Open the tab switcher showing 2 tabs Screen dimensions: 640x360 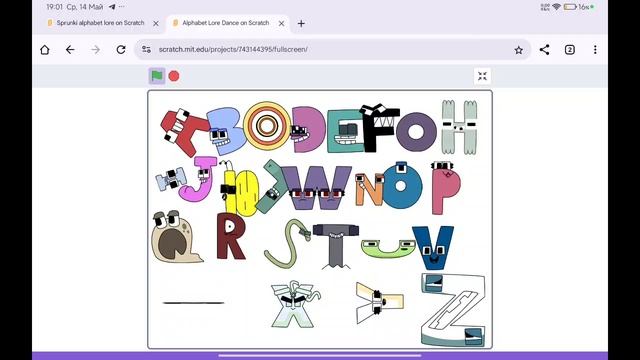click(570, 50)
